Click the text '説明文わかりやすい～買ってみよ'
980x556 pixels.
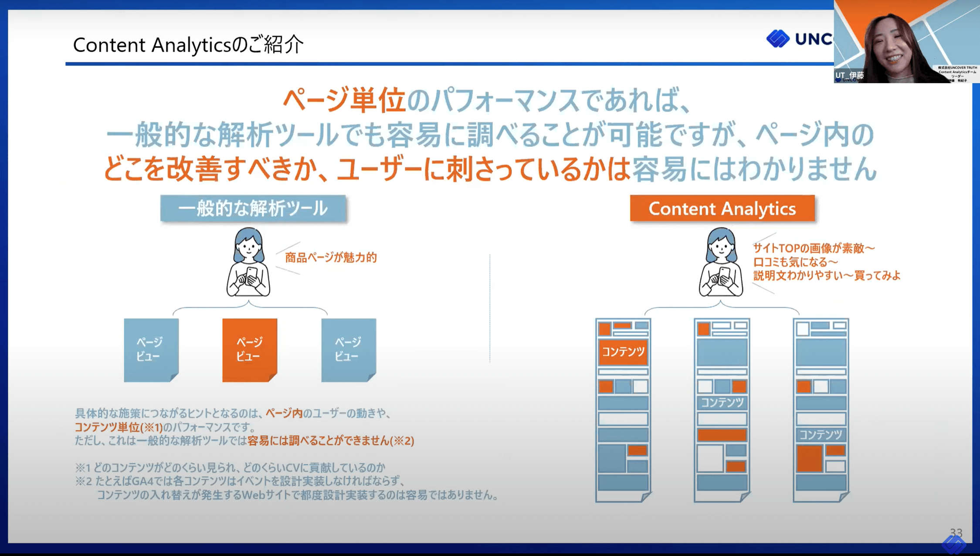point(827,275)
